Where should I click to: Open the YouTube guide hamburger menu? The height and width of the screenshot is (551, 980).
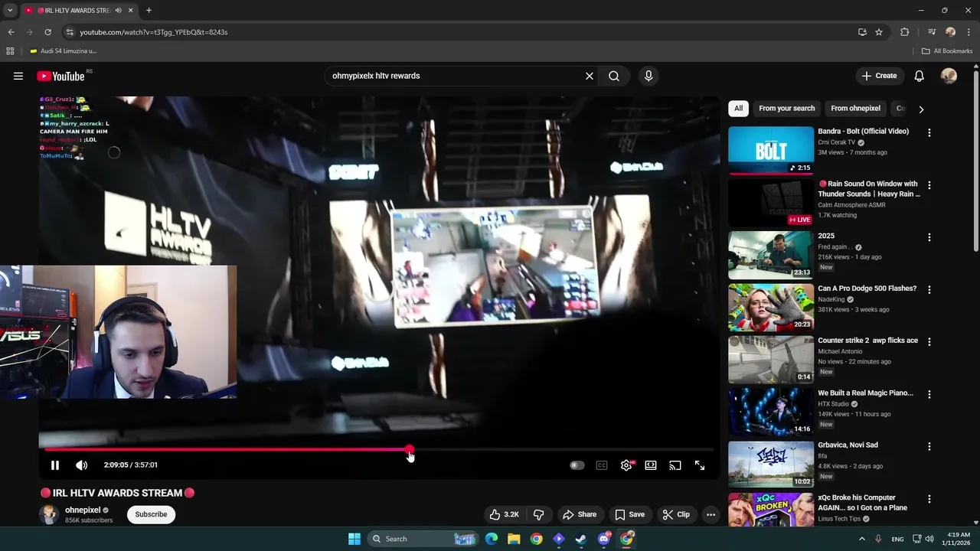pyautogui.click(x=18, y=76)
